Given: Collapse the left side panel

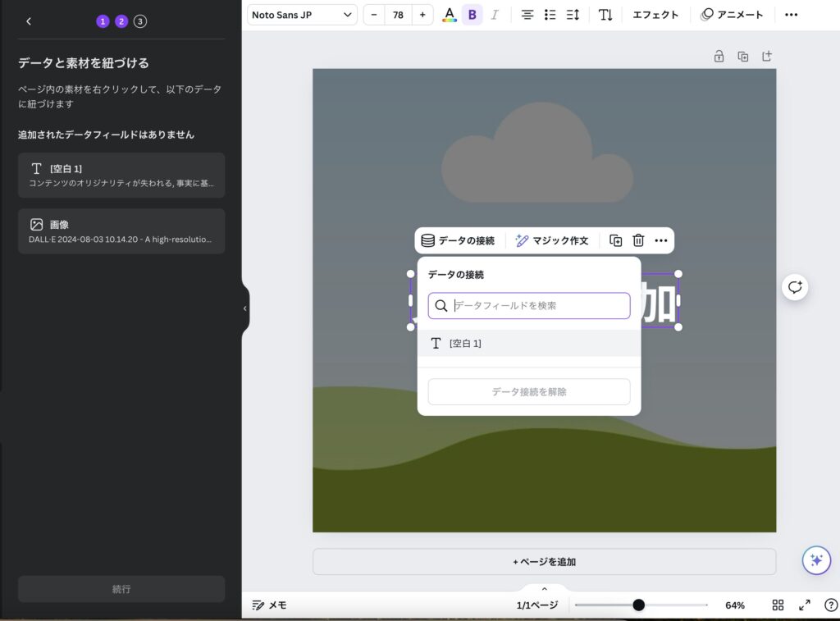Looking at the screenshot, I should pos(244,308).
